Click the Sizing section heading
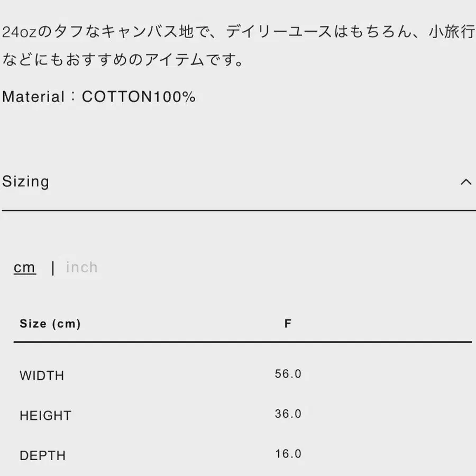476x476 pixels. [26, 182]
